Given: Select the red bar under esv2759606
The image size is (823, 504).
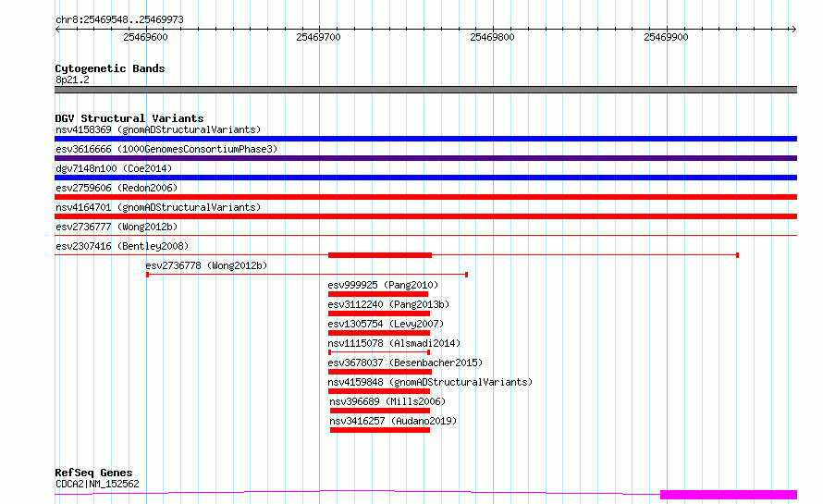Looking at the screenshot, I should coord(425,197).
